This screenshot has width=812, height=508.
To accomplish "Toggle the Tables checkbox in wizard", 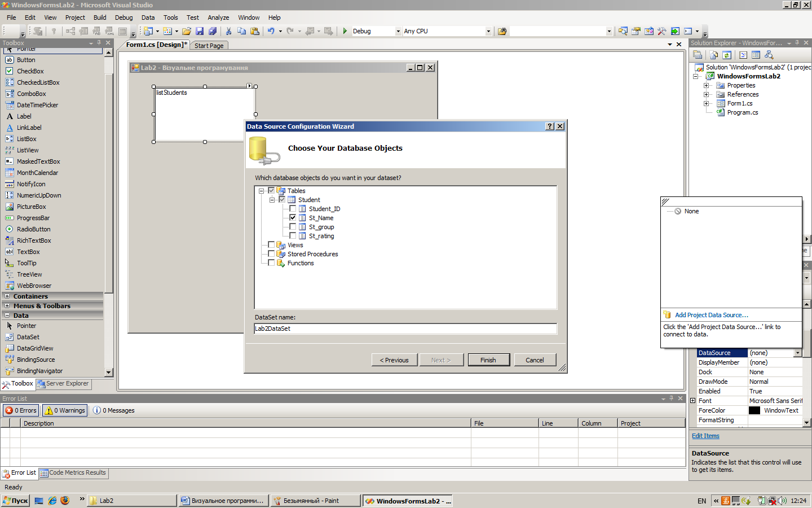I will click(271, 190).
